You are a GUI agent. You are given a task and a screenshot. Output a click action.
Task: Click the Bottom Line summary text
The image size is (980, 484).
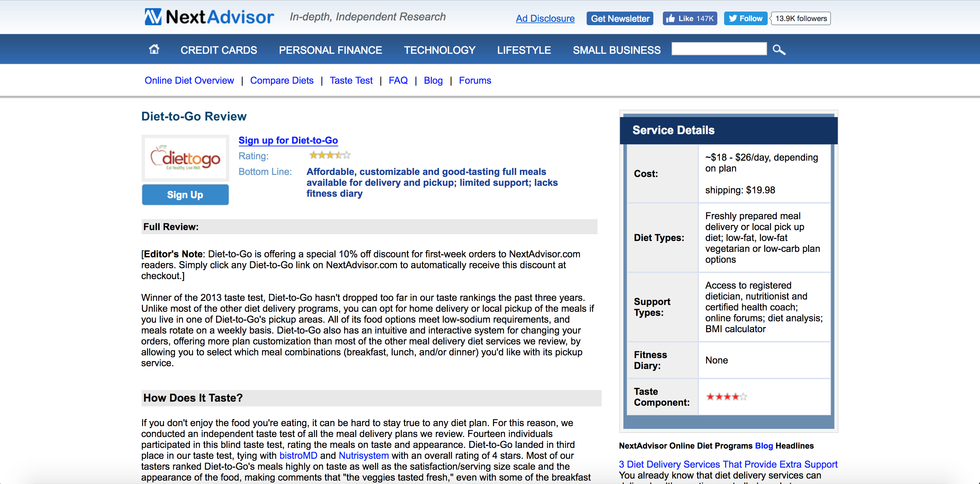[432, 183]
